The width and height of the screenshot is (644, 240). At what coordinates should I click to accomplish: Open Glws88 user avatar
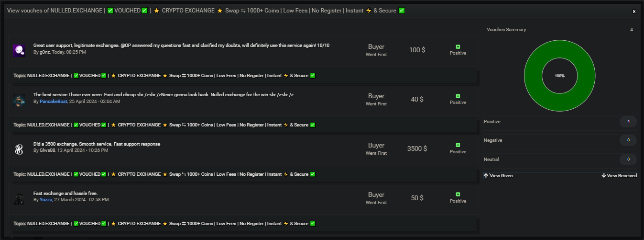(19, 149)
